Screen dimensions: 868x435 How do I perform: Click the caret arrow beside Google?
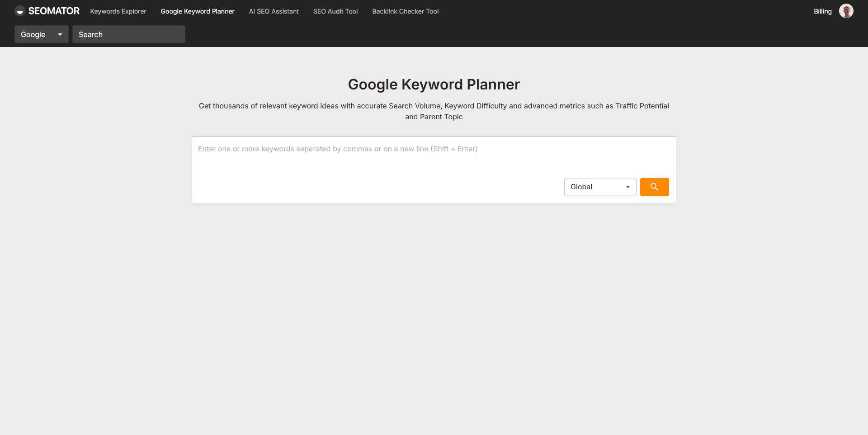click(x=60, y=34)
